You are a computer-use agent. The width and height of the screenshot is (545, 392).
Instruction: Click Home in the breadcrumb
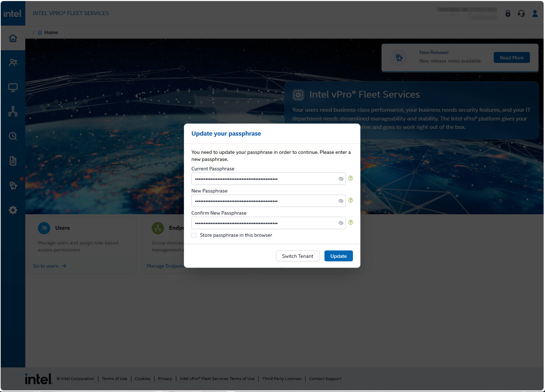tap(51, 32)
